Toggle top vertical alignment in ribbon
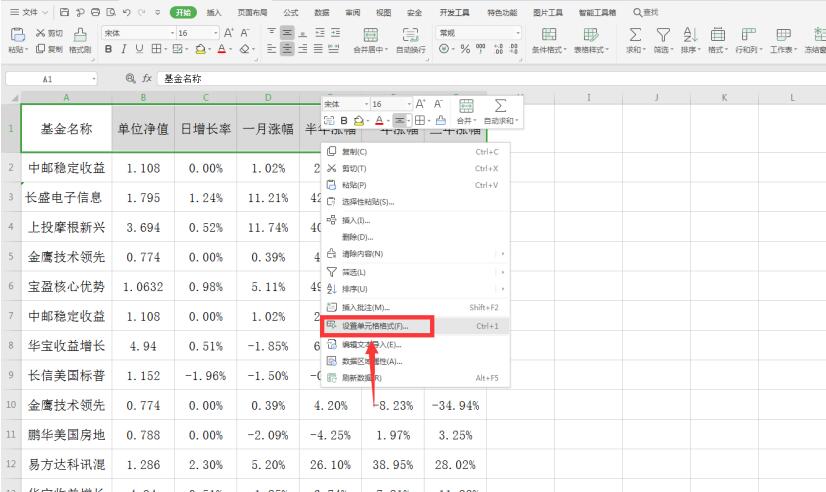826x492 pixels. [x=271, y=33]
